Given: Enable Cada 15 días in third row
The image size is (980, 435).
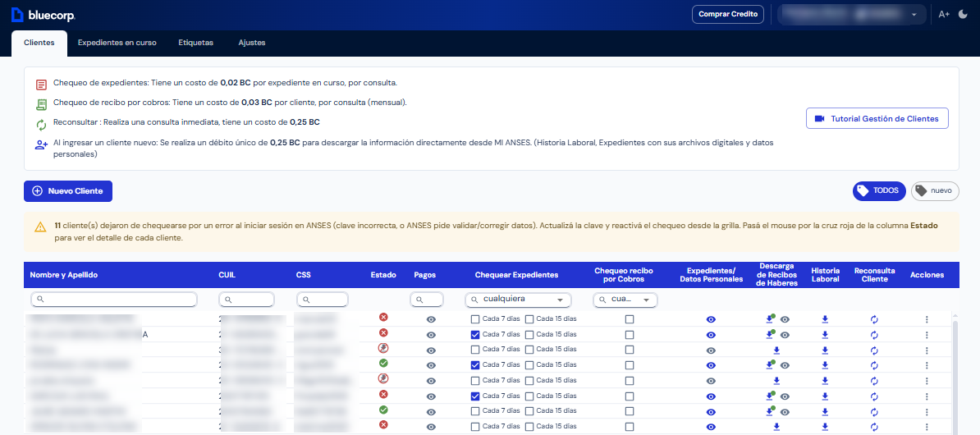Looking at the screenshot, I should (x=529, y=350).
